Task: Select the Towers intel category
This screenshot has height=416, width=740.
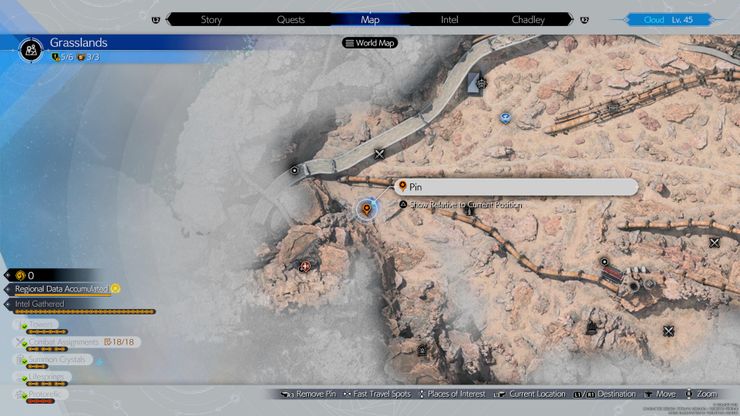Action: 36,324
